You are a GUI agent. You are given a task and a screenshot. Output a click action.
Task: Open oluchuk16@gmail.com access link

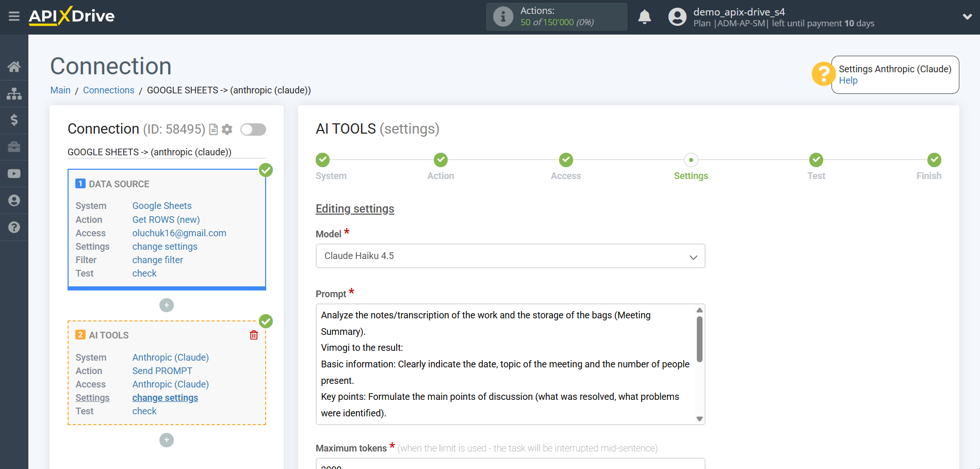179,233
